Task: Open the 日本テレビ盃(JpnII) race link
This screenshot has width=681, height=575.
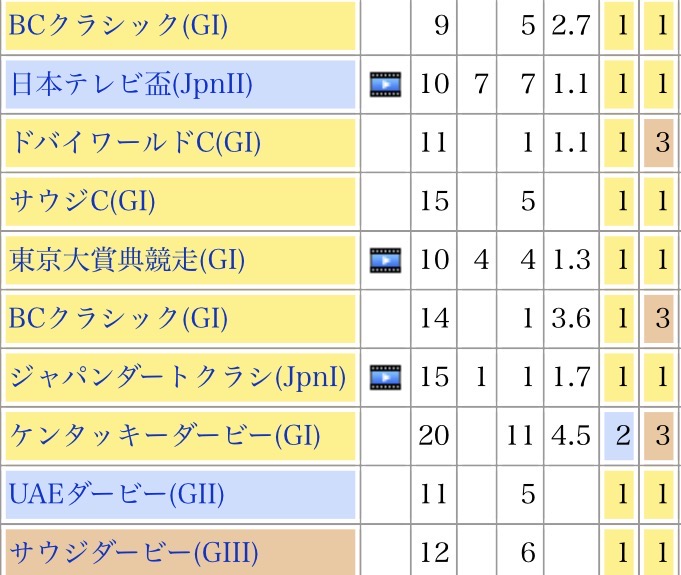Action: pos(131,84)
